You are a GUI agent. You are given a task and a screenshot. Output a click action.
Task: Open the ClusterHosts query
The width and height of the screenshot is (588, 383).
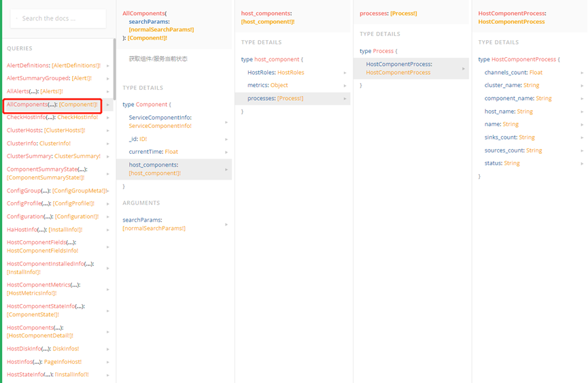(x=46, y=130)
